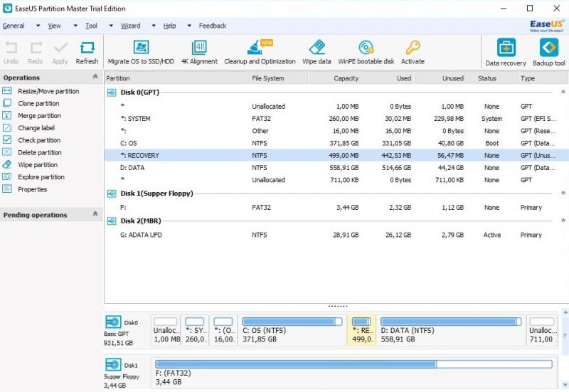This screenshot has height=392, width=569.
Task: Click the Feedback link
Action: pyautogui.click(x=212, y=26)
